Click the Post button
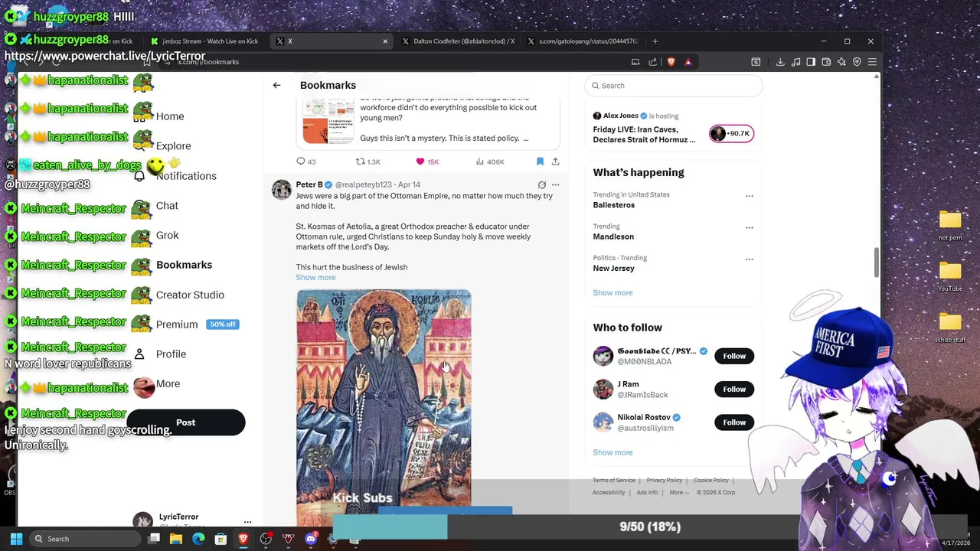980x551 pixels. pos(185,422)
